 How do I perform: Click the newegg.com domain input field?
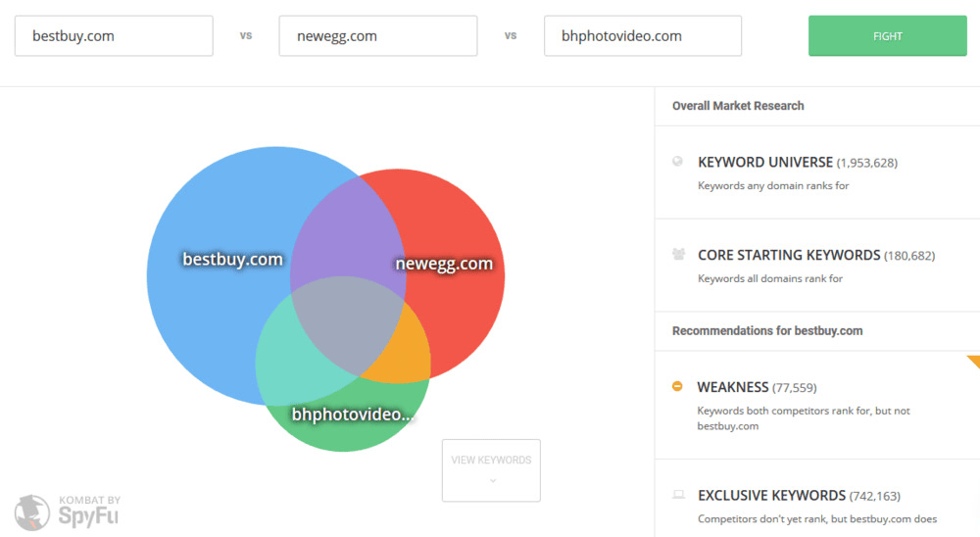click(378, 36)
